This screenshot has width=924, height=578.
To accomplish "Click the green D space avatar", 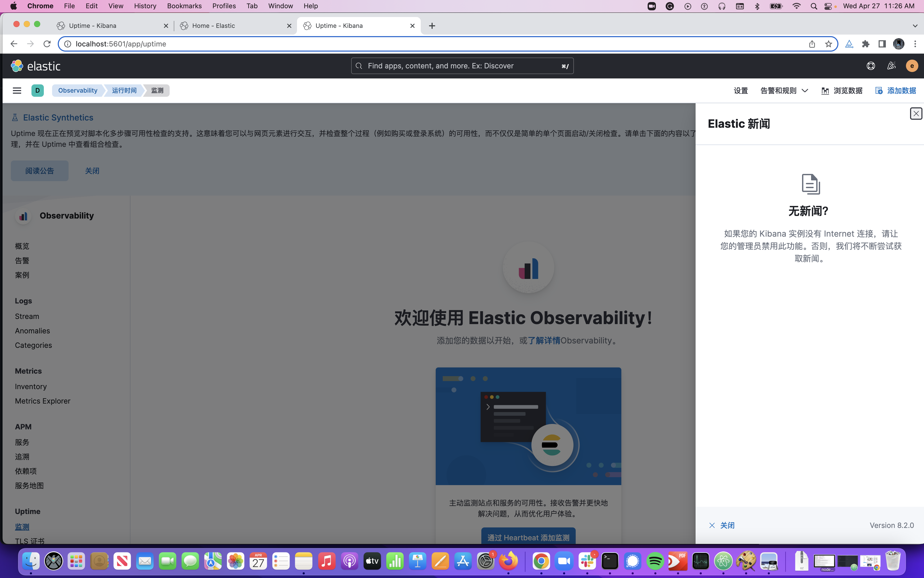I will tap(37, 91).
